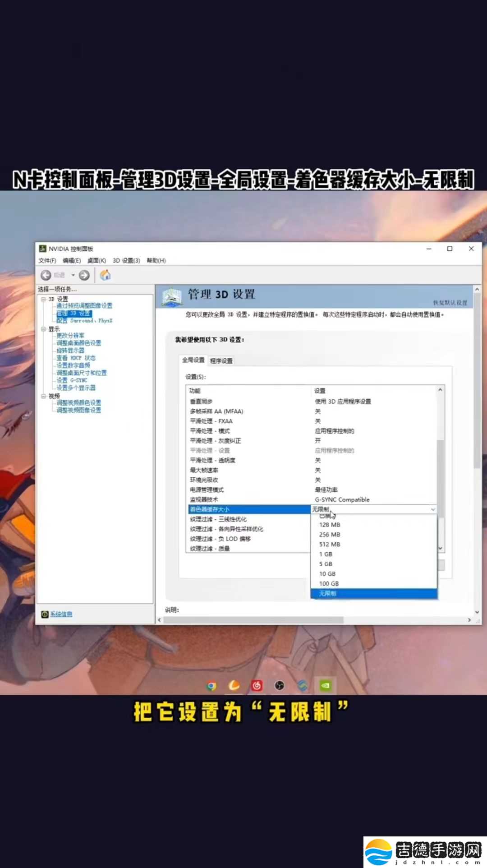Choose 无限制 in the dropdown list
The height and width of the screenshot is (868, 487).
click(x=374, y=594)
